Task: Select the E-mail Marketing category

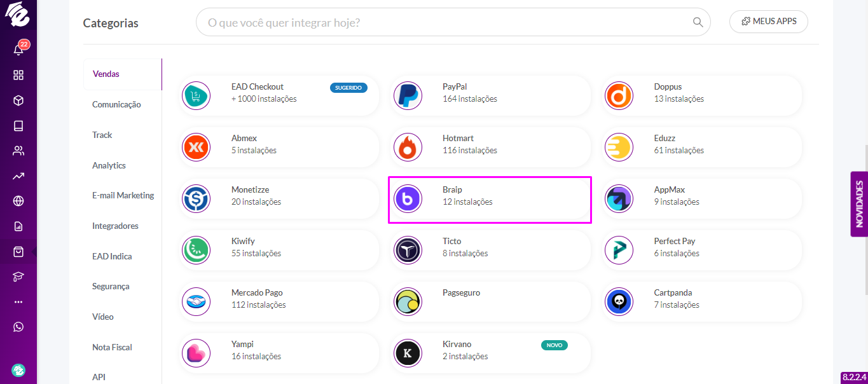Action: coord(123,195)
